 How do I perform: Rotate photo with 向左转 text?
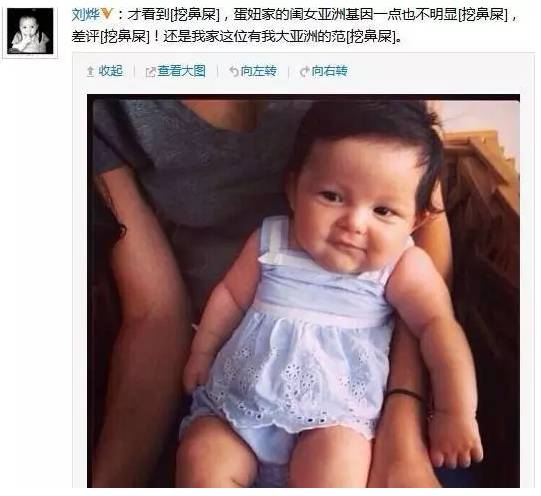[x=259, y=71]
